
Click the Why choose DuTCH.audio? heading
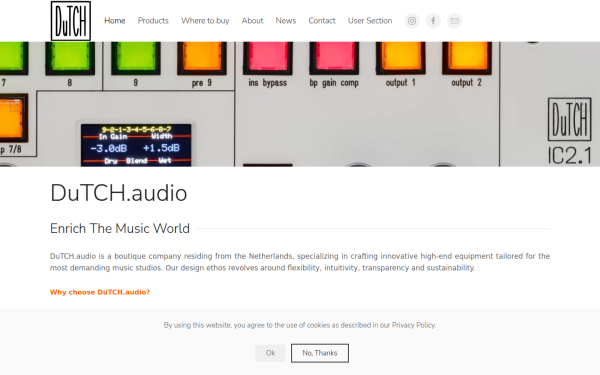coord(100,292)
